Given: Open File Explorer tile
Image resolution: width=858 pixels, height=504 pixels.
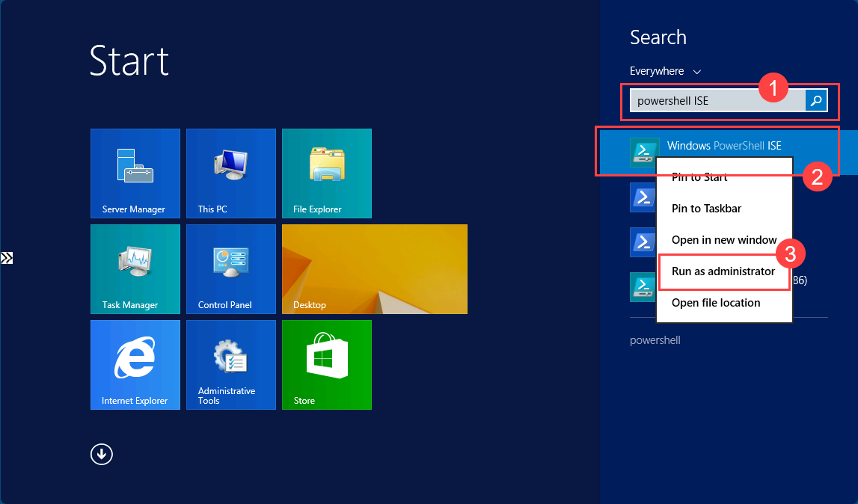Looking at the screenshot, I should (326, 173).
